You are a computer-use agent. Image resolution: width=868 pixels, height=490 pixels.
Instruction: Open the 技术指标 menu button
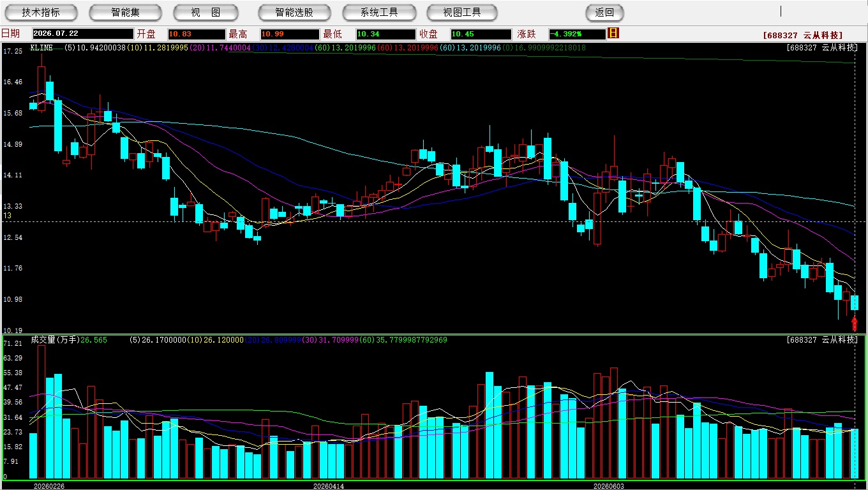coord(41,12)
